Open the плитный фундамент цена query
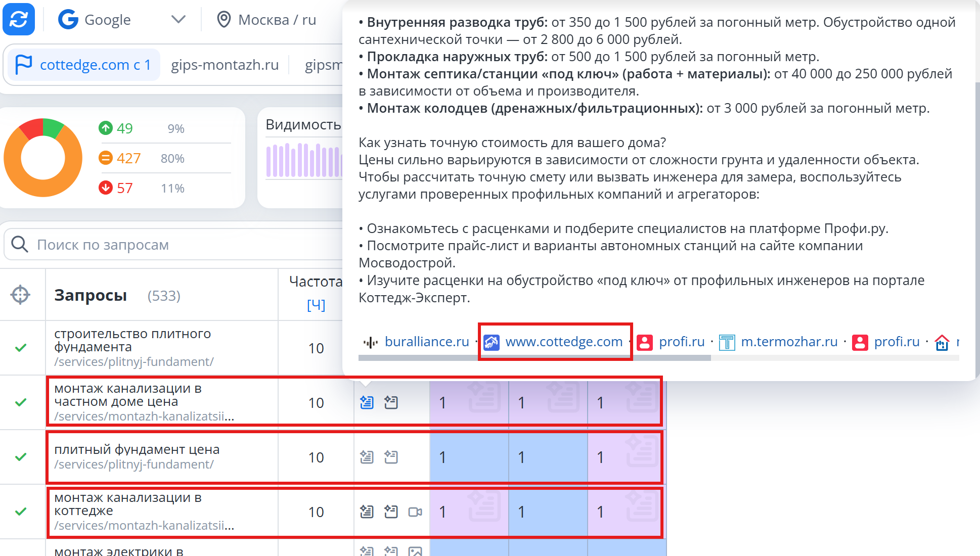The width and height of the screenshot is (980, 556). click(137, 449)
